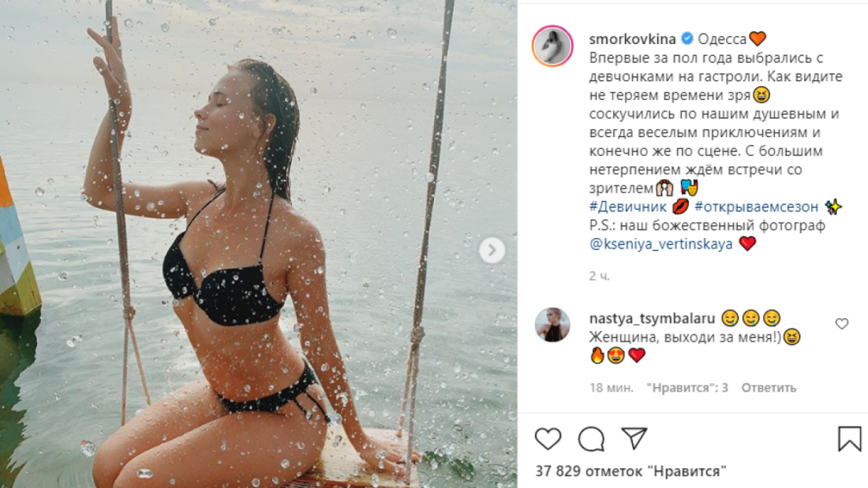
Task: Click the username smorkovkina
Action: tap(631, 38)
